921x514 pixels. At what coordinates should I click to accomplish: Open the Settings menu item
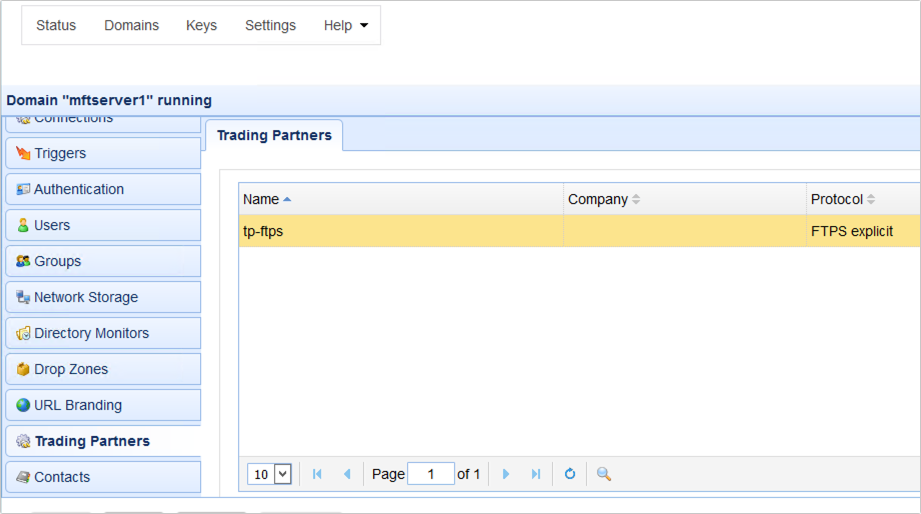point(270,25)
